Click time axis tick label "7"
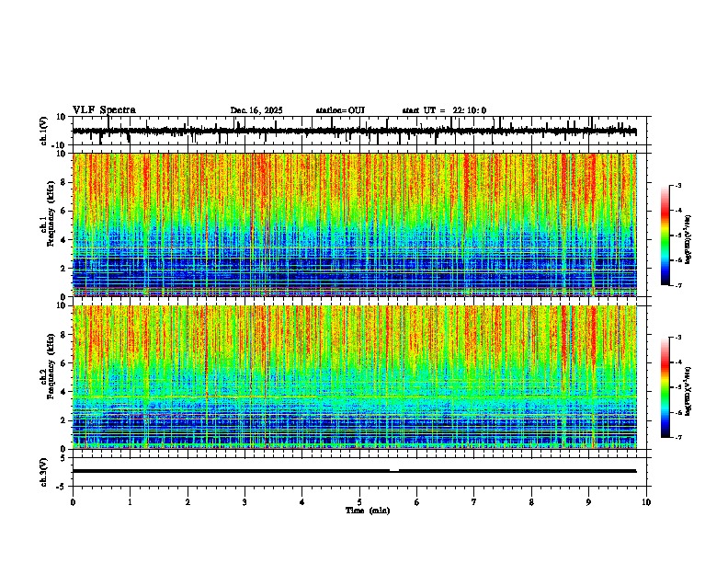 point(474,502)
